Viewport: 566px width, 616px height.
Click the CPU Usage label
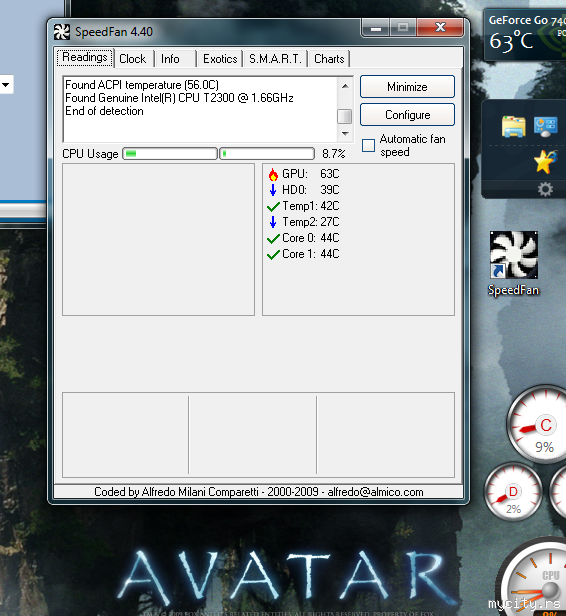90,154
